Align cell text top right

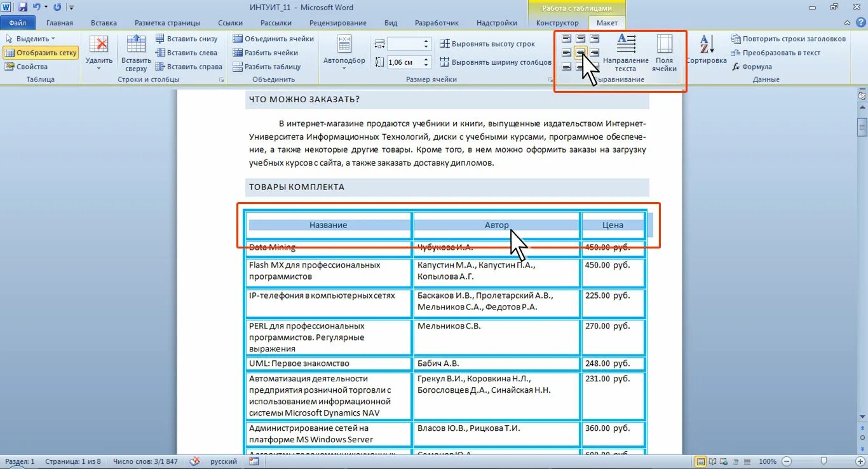[x=594, y=39]
